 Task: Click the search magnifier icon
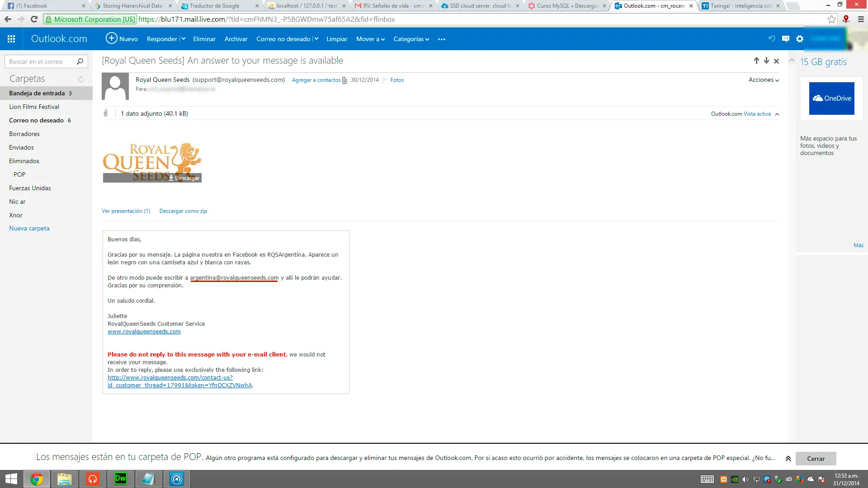[80, 61]
